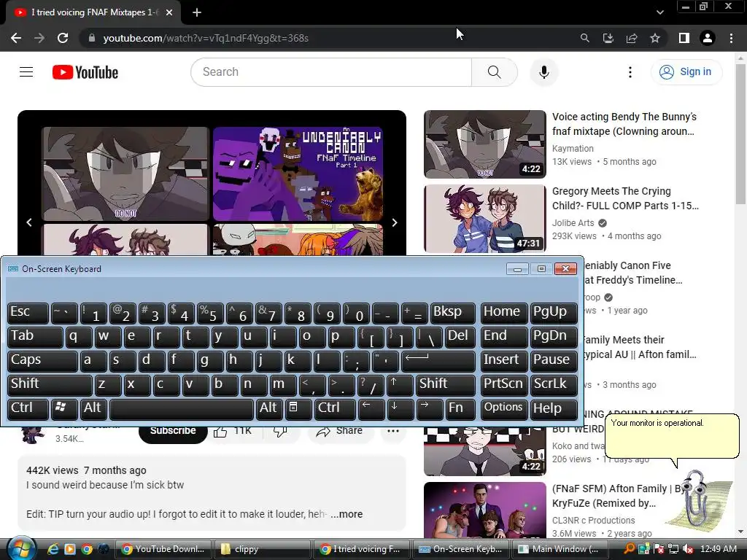Image resolution: width=747 pixels, height=560 pixels.
Task: Open YouTube settings three-dot menu
Action: pyautogui.click(x=630, y=72)
